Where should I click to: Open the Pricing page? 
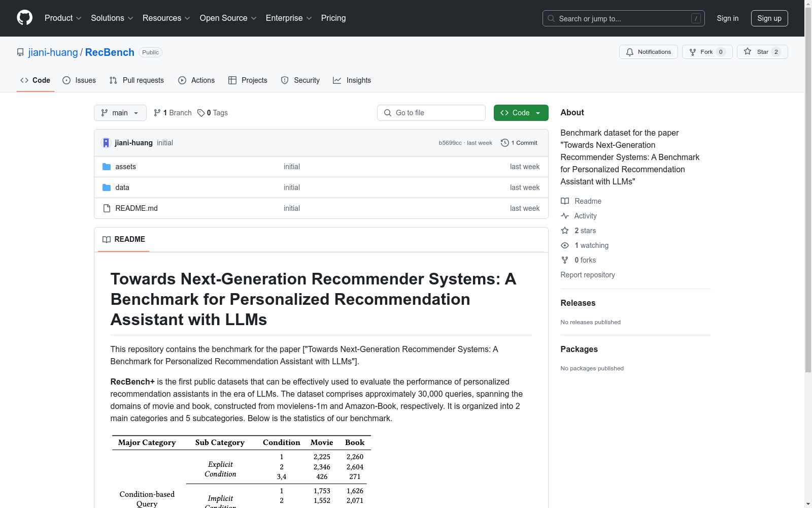click(333, 18)
